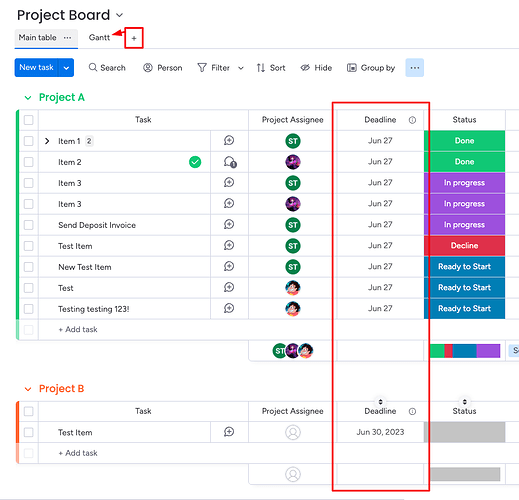Click the Deadline column info icon in Project A
Image resolution: width=519 pixels, height=500 pixels.
(412, 120)
